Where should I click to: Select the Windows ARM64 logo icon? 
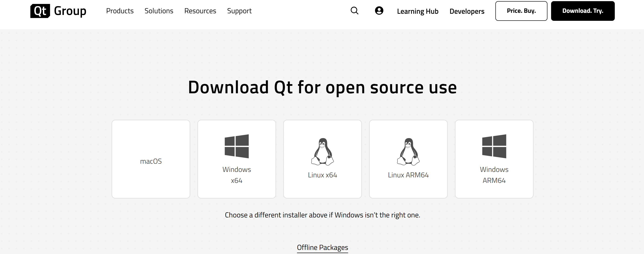494,146
